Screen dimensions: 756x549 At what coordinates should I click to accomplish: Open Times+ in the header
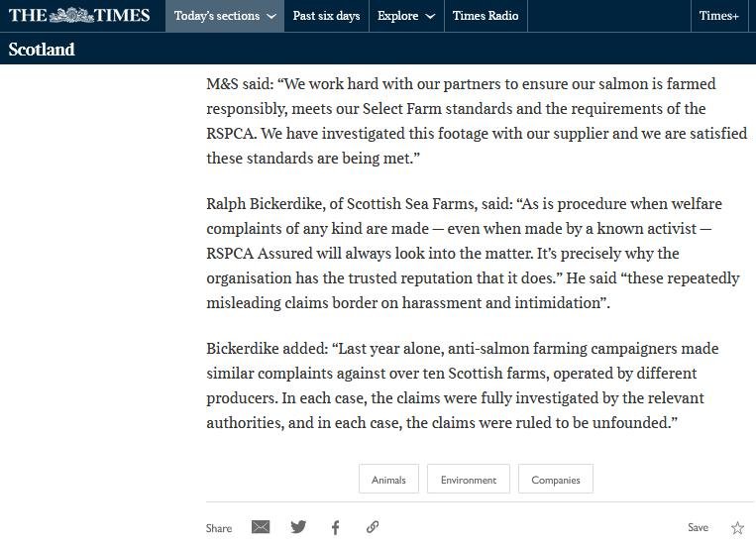(718, 16)
